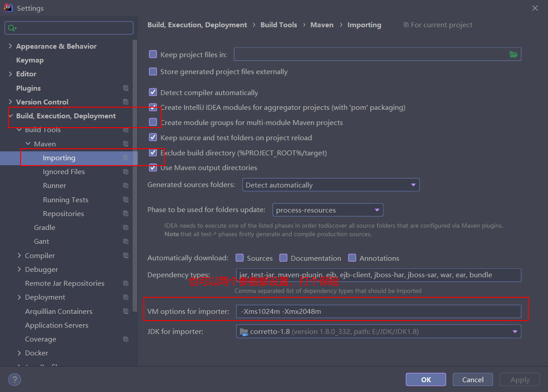The height and width of the screenshot is (392, 548).
Task: Expand the Version Control section arrow
Action: tap(10, 102)
